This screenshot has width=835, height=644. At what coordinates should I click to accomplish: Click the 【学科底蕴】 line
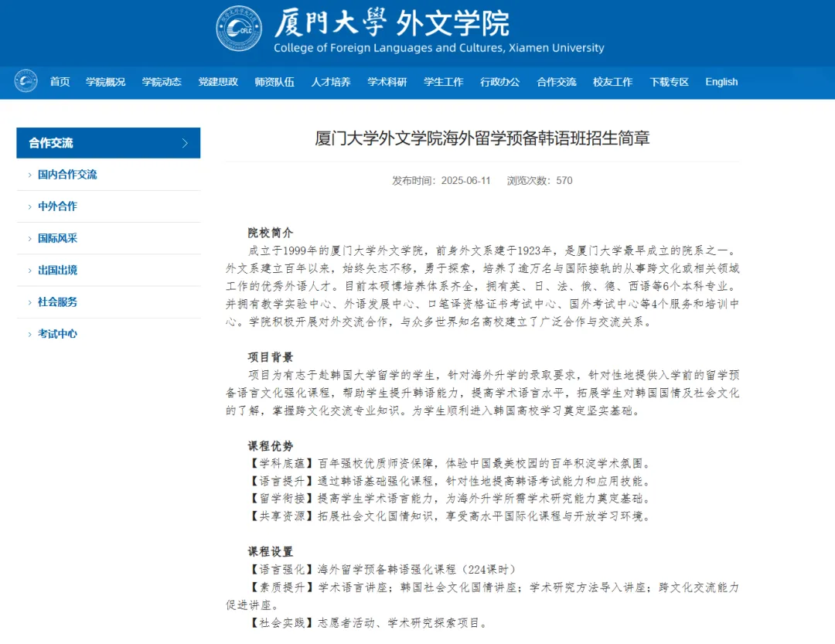point(449,463)
